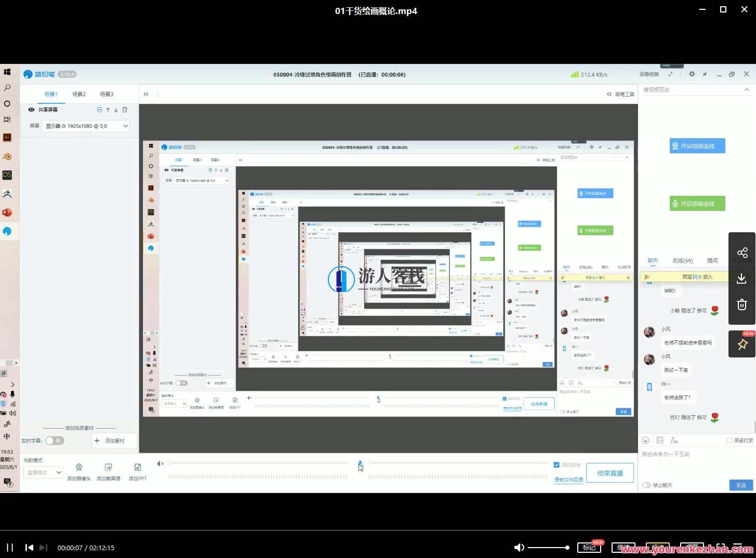This screenshot has height=558, width=756.
Task: Pause the video playback
Action: 10,547
